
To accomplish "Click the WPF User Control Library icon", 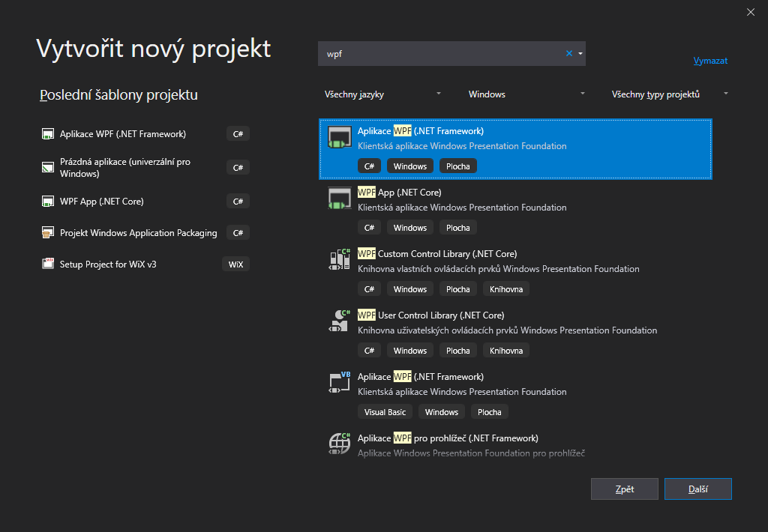I will pyautogui.click(x=338, y=321).
